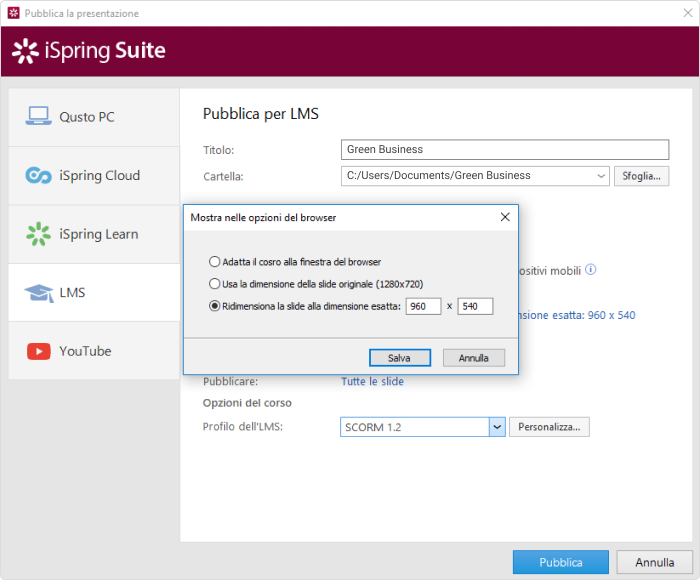Viewport: 700px width, 580px height.
Task: Close the Pubblica la presentazione window
Action: click(x=688, y=13)
